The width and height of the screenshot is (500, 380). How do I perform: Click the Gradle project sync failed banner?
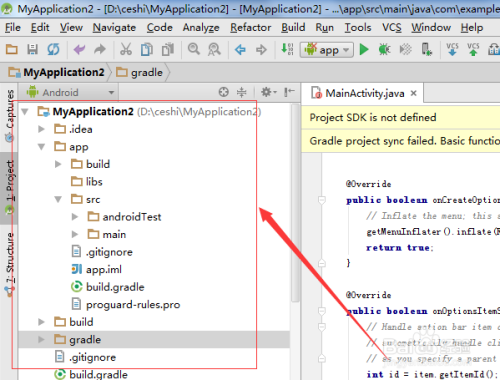401,141
